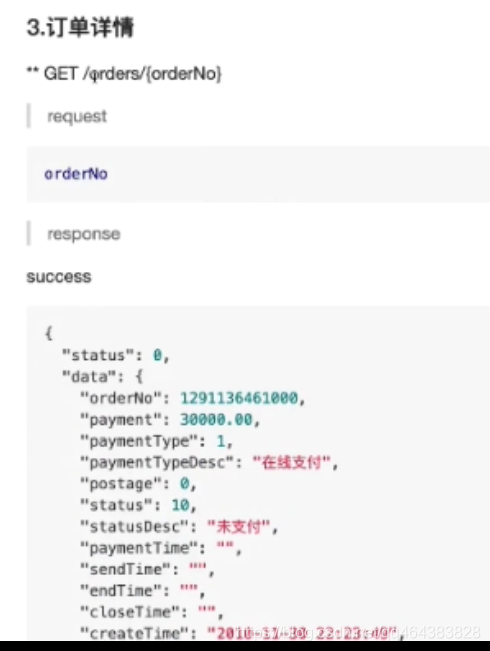The image size is (490, 651).
Task: Click the "sendTime" key
Action: [125, 569]
